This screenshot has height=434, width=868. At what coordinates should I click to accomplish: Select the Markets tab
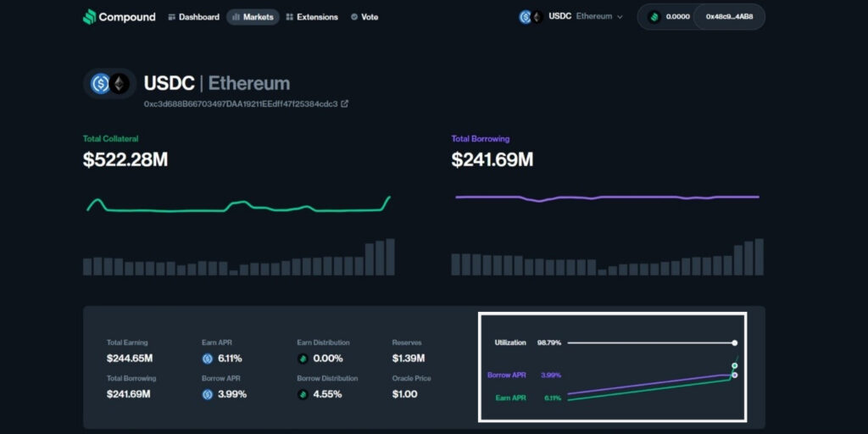[253, 17]
